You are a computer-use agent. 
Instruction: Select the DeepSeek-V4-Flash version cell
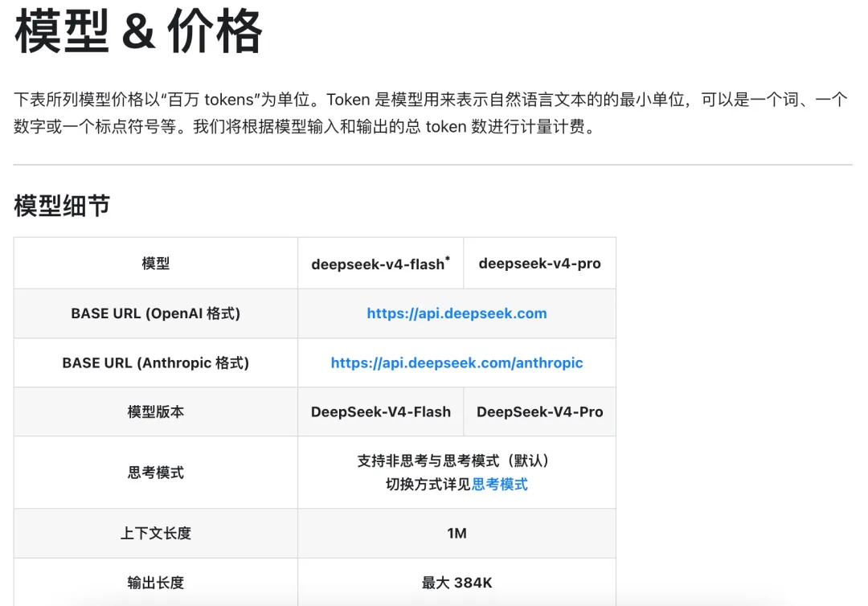(x=381, y=412)
